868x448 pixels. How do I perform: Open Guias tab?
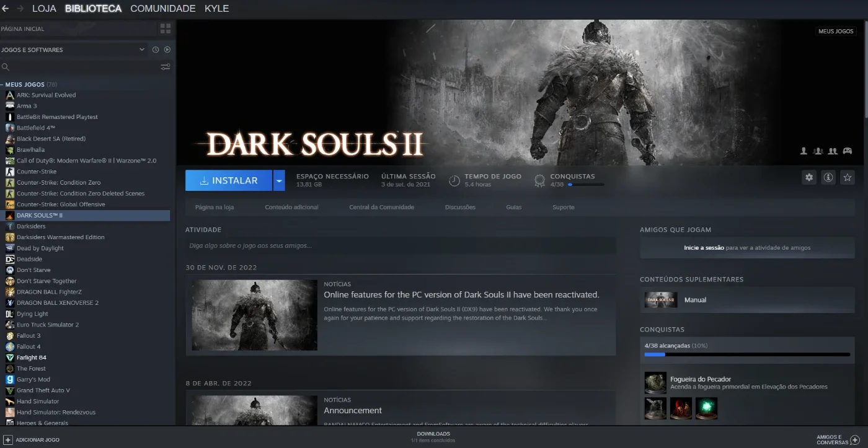(513, 207)
